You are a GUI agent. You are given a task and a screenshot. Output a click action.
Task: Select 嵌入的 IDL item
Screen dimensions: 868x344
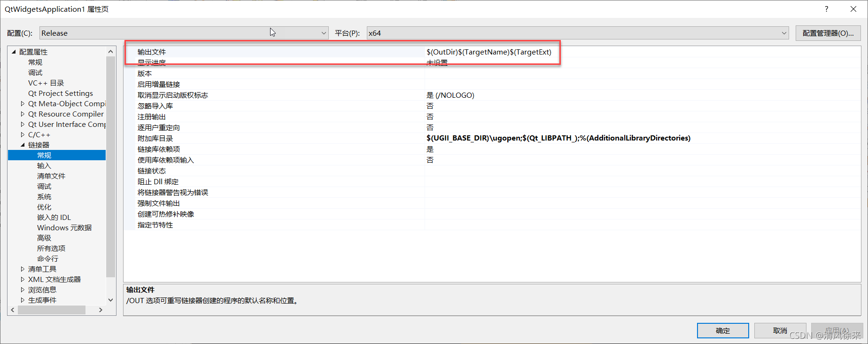54,217
